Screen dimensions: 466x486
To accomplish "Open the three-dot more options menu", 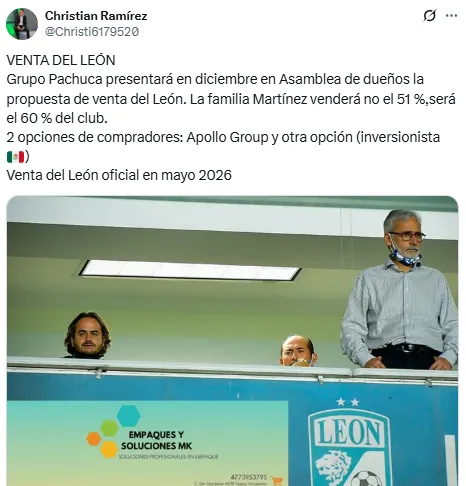I will (451, 15).
